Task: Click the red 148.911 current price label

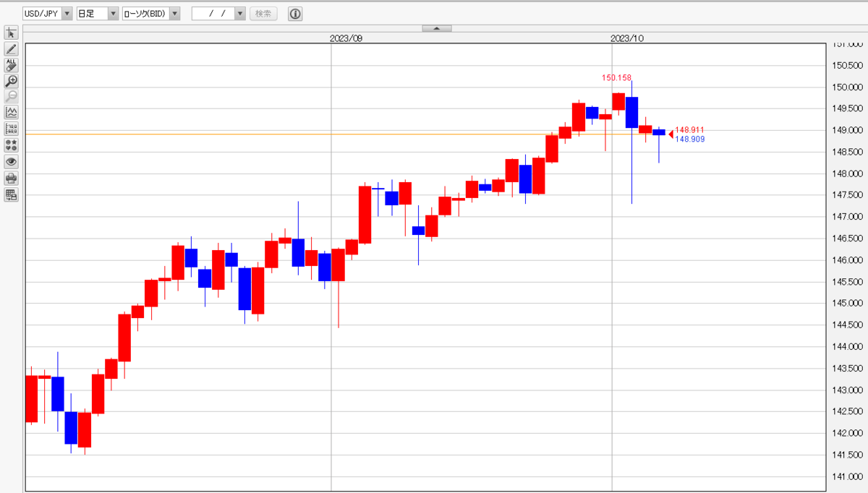Action: point(690,130)
